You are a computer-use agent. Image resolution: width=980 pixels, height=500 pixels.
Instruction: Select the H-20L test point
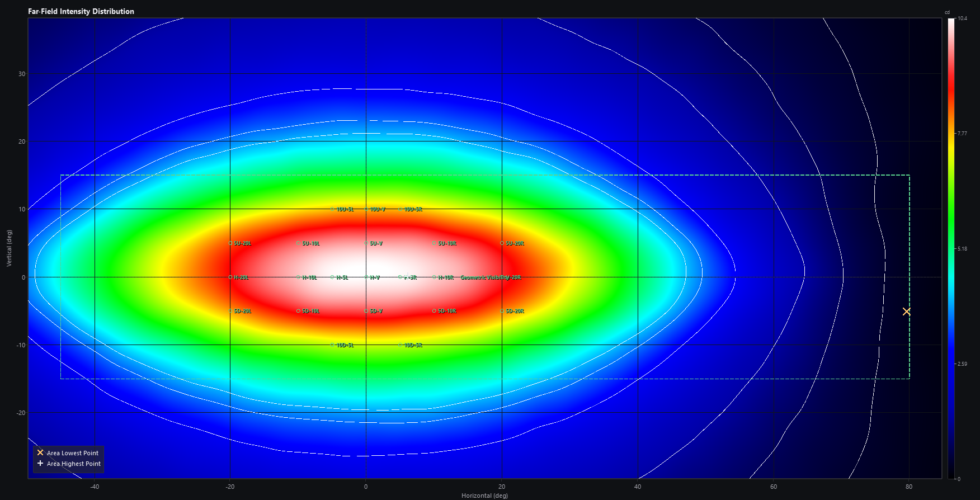230,277
